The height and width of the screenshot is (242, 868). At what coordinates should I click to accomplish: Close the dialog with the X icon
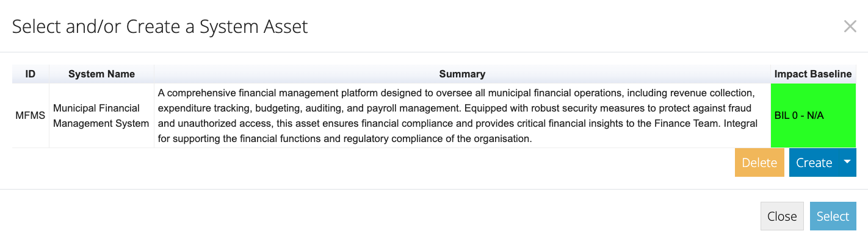[850, 26]
